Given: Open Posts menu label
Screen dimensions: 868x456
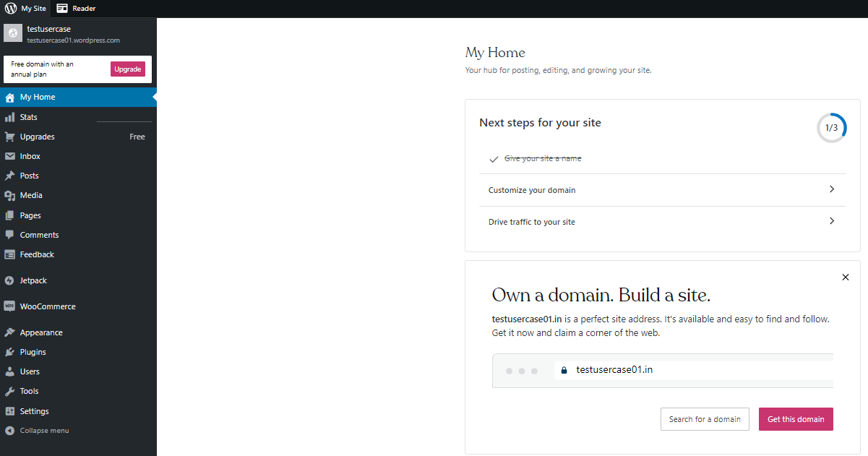Looking at the screenshot, I should [x=30, y=176].
